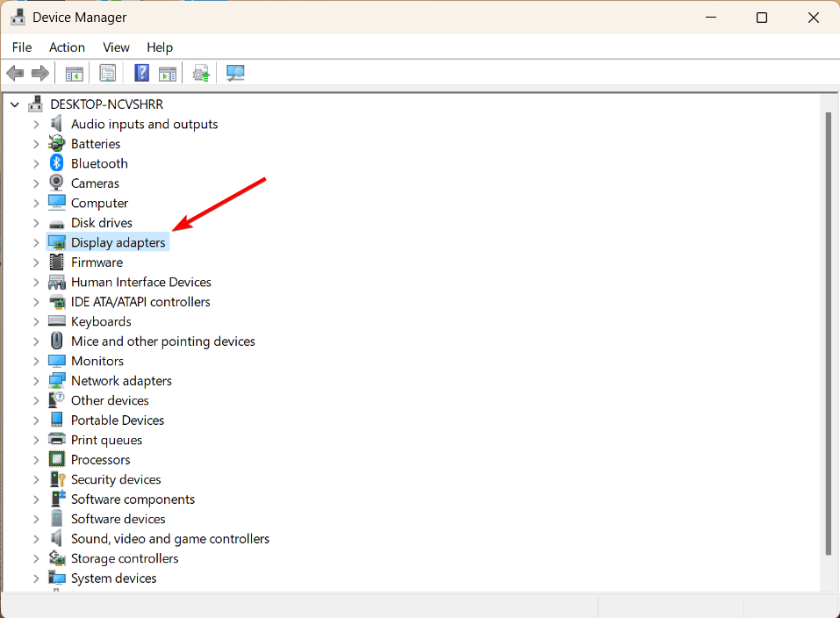The image size is (840, 618).
Task: Open the Help menu
Action: pos(160,47)
